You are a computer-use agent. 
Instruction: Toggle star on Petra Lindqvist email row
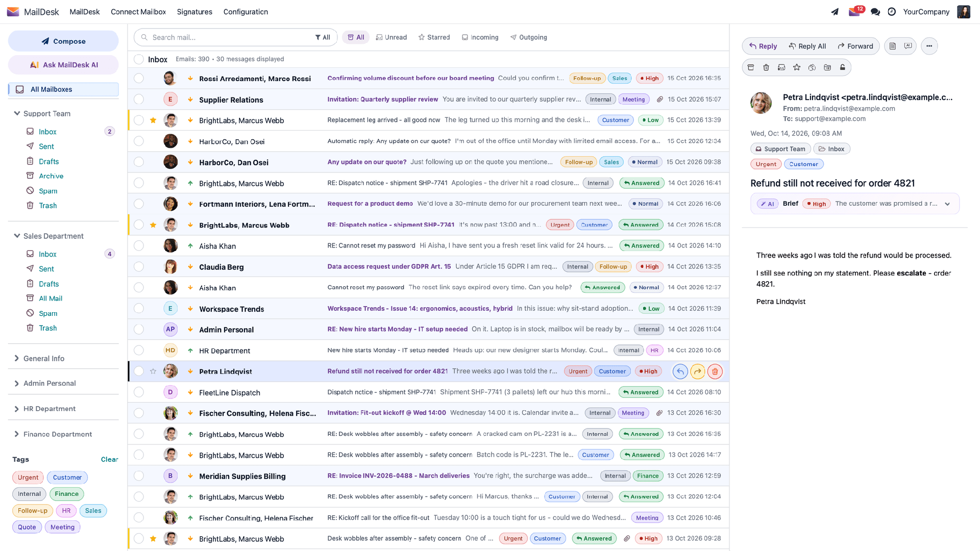[153, 371]
